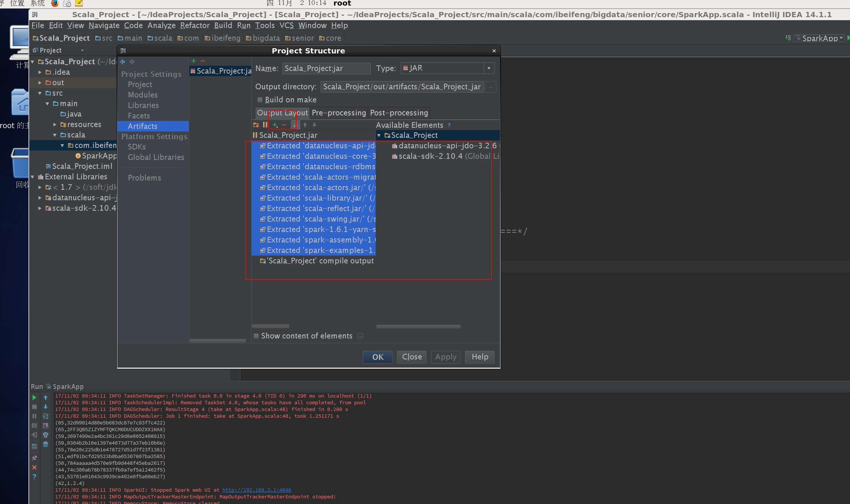
Task: Click the print icon in the Run console toolbar
Action: [46, 435]
